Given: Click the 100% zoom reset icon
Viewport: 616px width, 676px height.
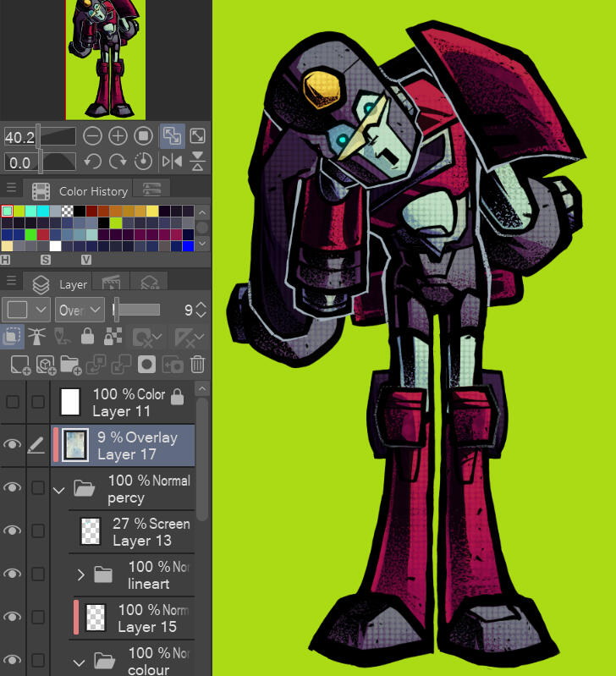Looking at the screenshot, I should (143, 136).
